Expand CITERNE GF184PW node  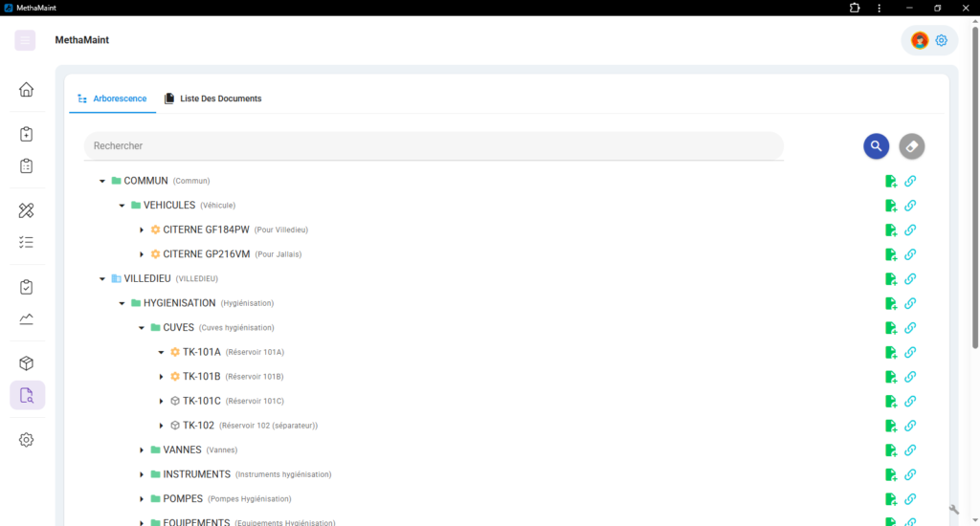(142, 230)
